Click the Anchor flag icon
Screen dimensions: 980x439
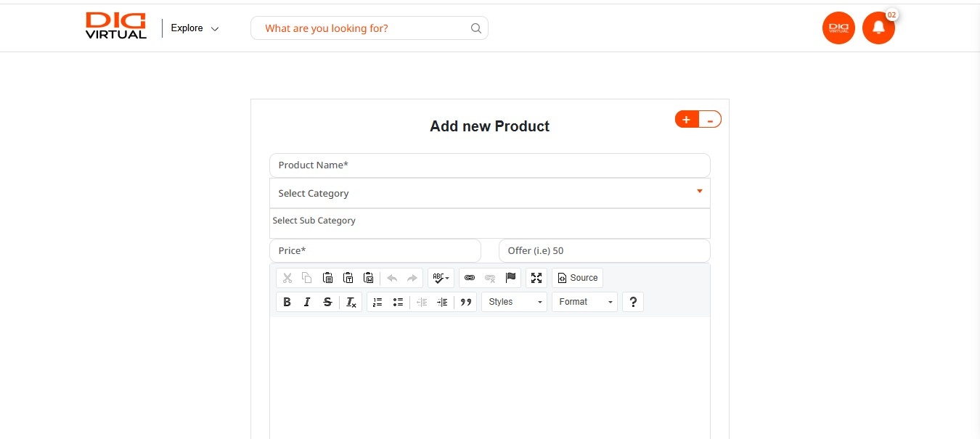coord(510,278)
